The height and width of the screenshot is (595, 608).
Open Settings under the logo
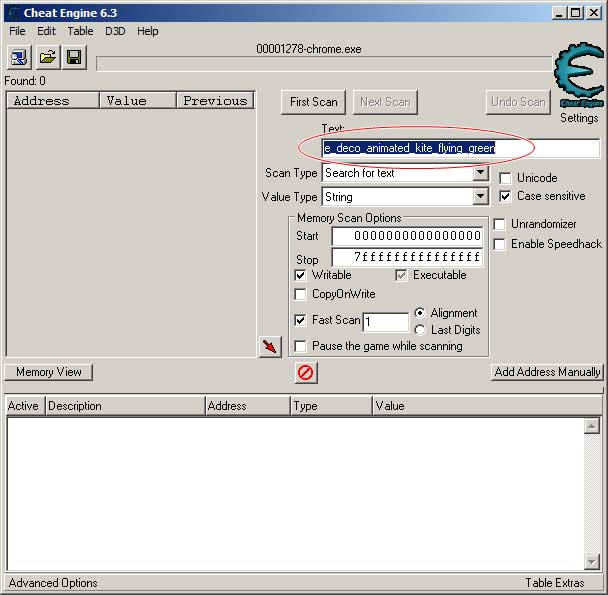(x=579, y=118)
